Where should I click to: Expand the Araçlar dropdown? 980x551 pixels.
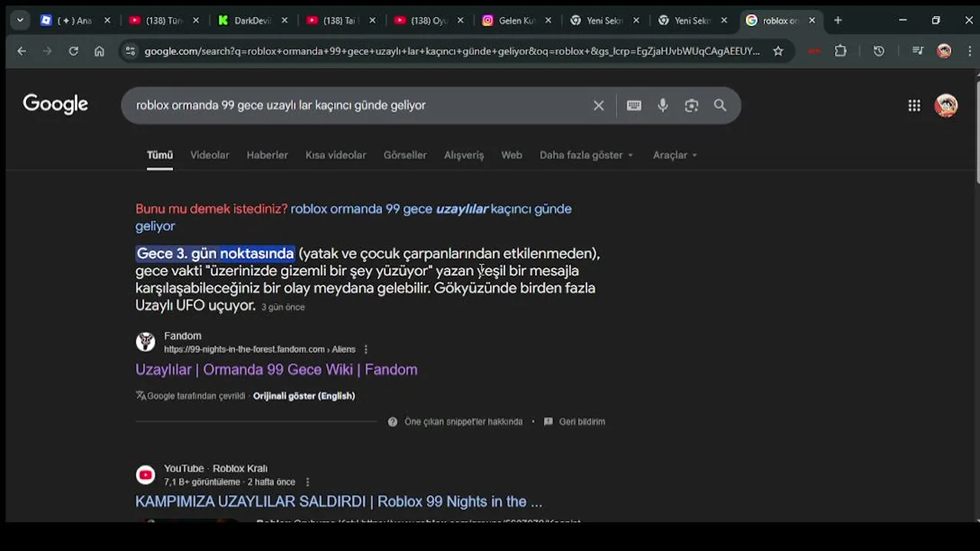click(x=675, y=155)
